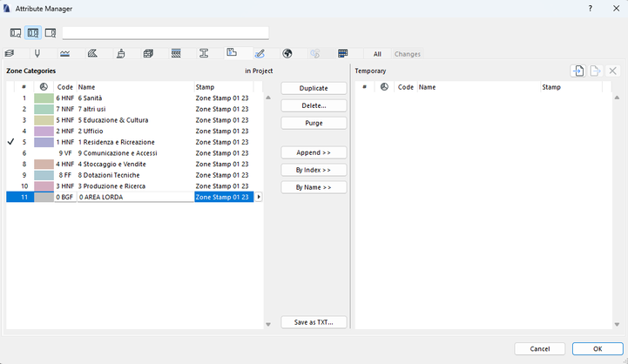This screenshot has width=628, height=364.
Task: Sort project list by Code column
Action: coord(64,87)
